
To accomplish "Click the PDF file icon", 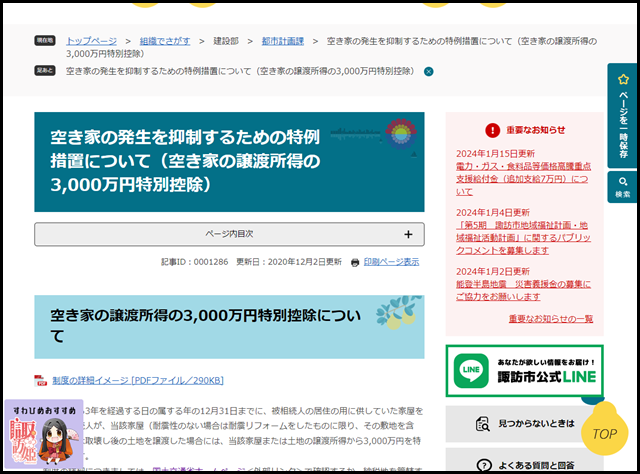I will [40, 381].
